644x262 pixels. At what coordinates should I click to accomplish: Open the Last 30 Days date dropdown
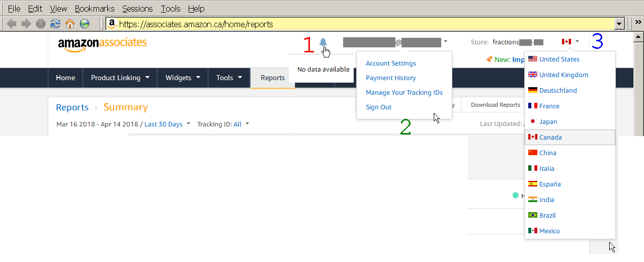coord(167,124)
